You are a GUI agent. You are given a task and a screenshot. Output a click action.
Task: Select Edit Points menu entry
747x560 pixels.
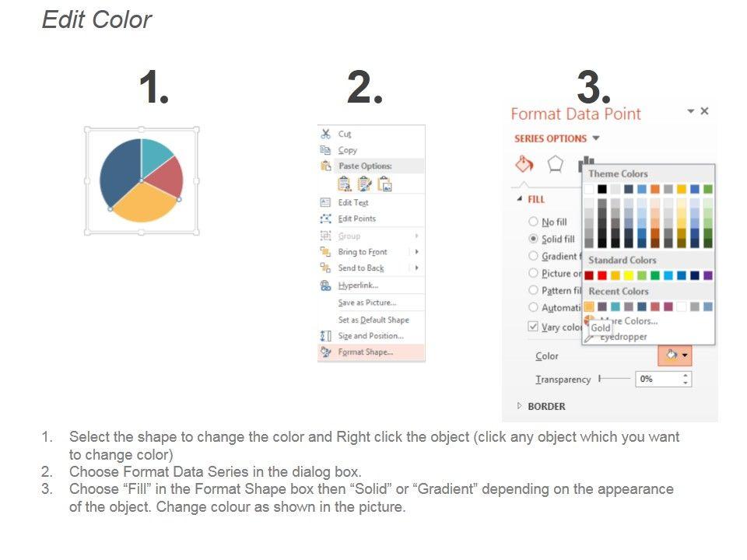point(356,219)
